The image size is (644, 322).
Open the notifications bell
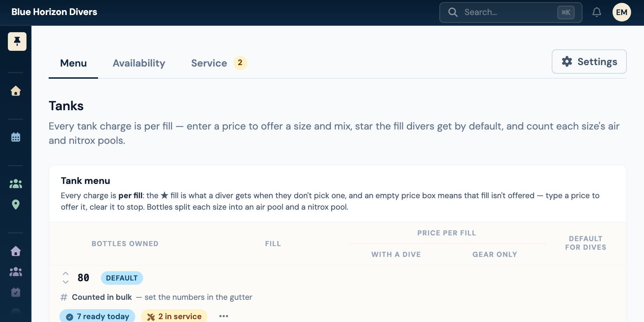pos(597,12)
